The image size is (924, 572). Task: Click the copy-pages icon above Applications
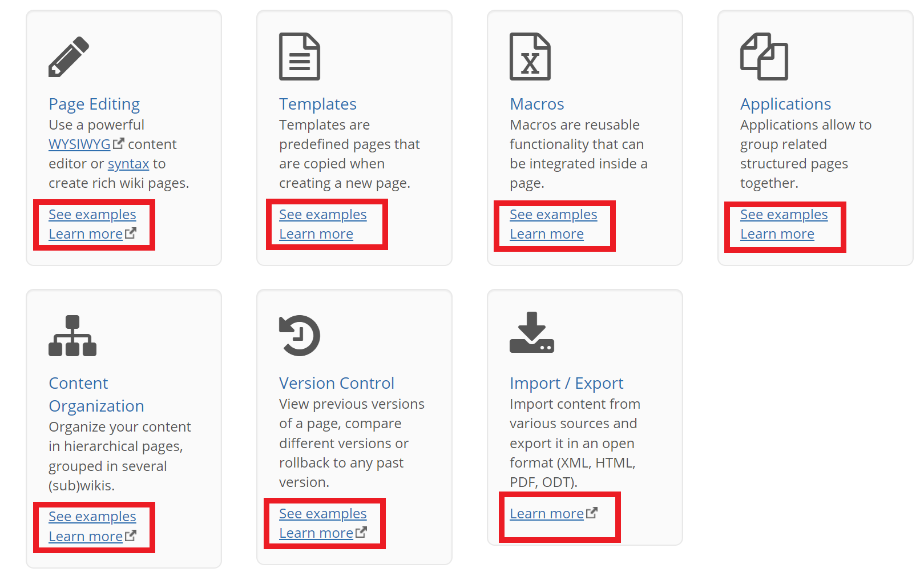click(764, 57)
